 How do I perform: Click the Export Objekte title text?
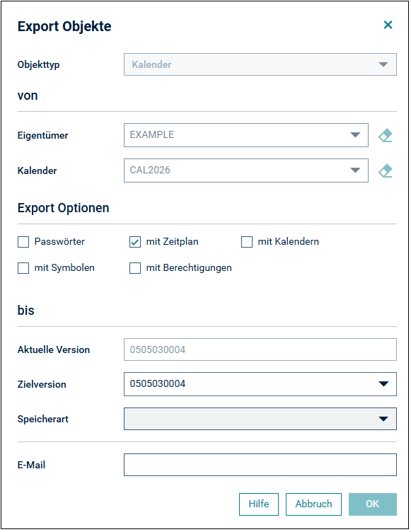[x=64, y=26]
